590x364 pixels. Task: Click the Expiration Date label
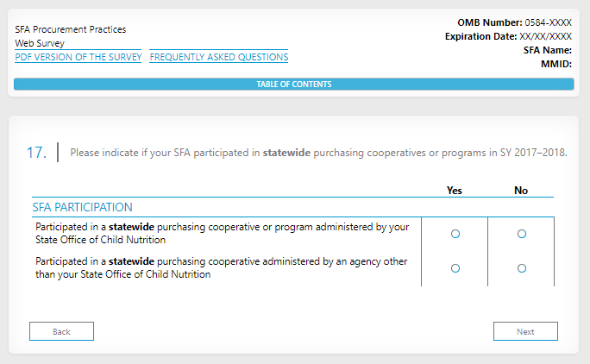(480, 36)
